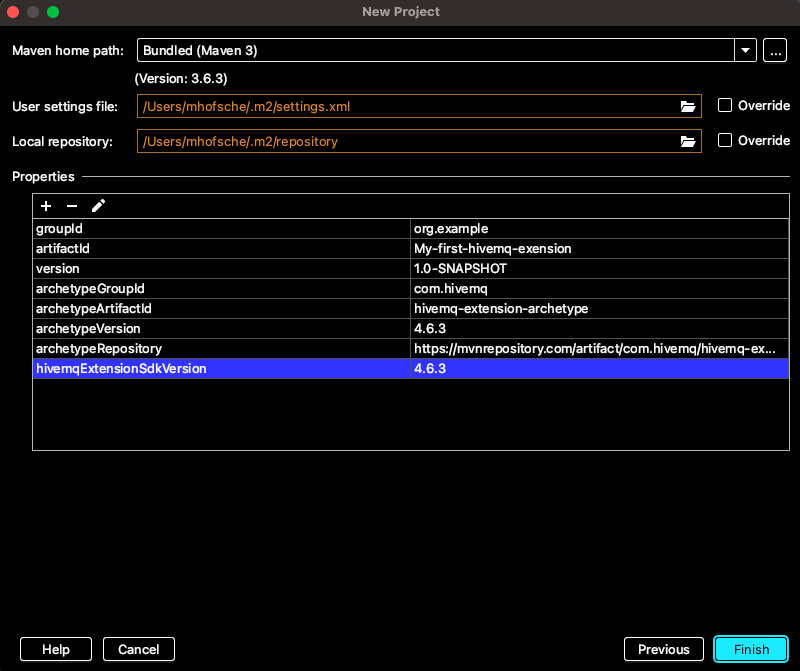Click the add property plus icon
Screen dimensions: 800x671
pyautogui.click(x=46, y=206)
